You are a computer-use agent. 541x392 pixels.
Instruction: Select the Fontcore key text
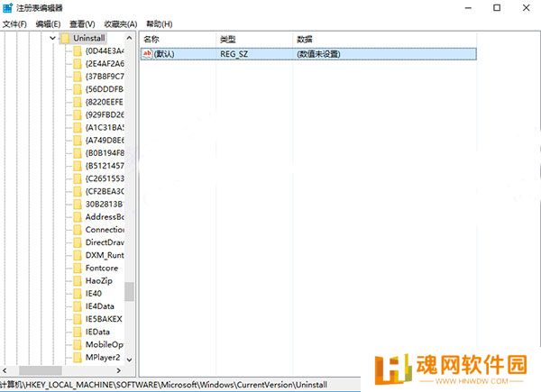(x=102, y=268)
